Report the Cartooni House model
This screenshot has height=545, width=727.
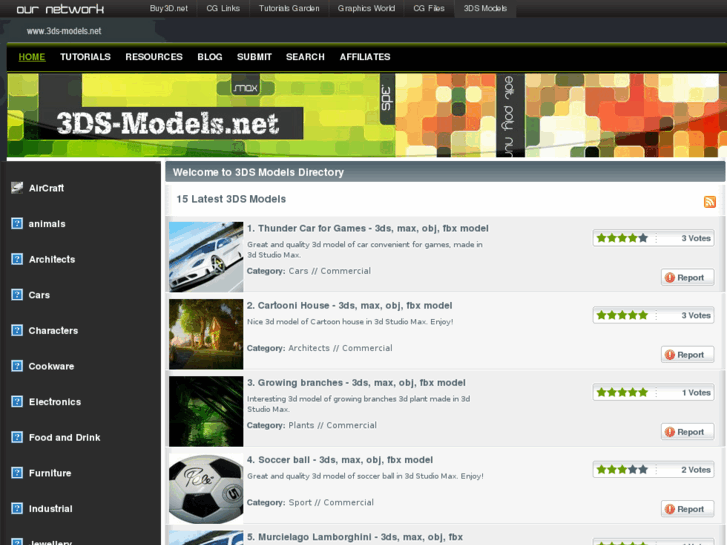point(687,354)
